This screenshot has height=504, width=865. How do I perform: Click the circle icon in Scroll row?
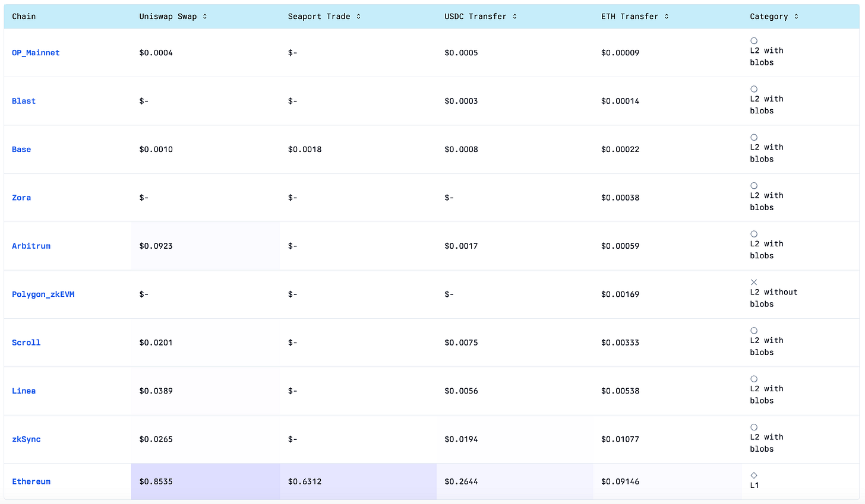tap(754, 331)
